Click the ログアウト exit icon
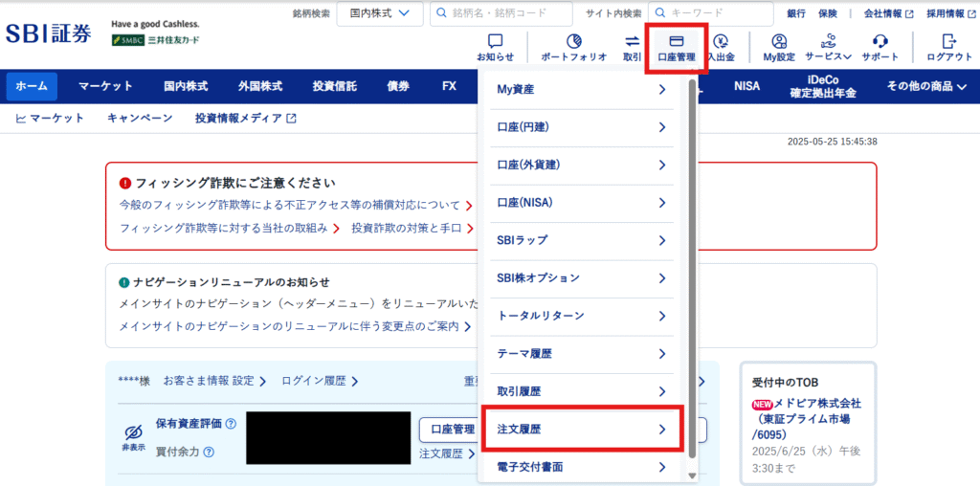The width and height of the screenshot is (980, 486). (949, 48)
